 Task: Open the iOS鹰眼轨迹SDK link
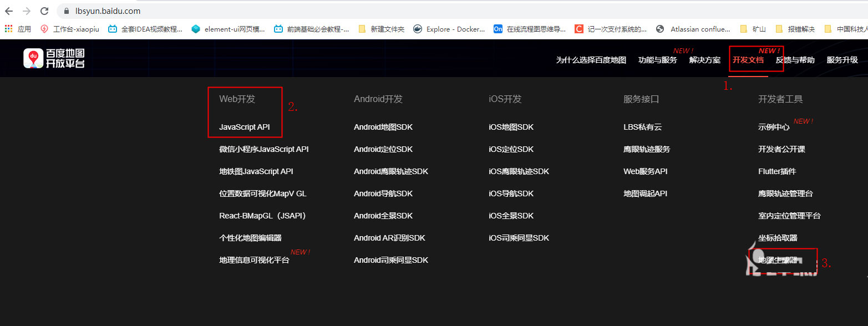519,171
